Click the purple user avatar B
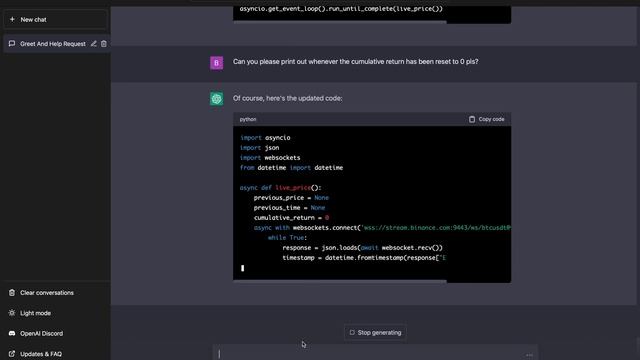The width and height of the screenshot is (640, 360). tap(217, 63)
